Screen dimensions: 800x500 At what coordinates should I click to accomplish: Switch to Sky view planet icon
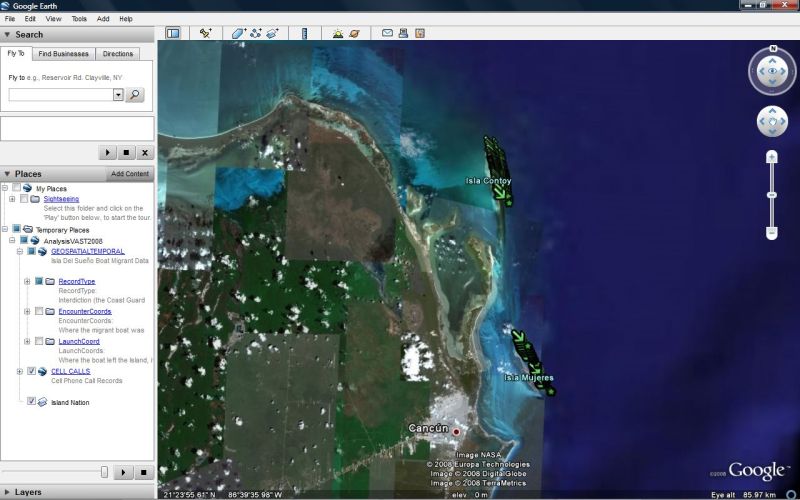(x=354, y=33)
